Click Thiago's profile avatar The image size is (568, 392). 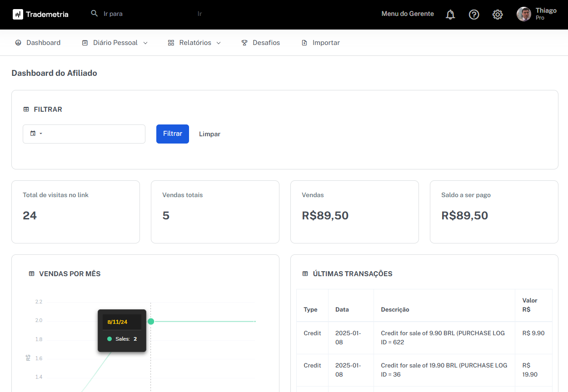pos(524,14)
